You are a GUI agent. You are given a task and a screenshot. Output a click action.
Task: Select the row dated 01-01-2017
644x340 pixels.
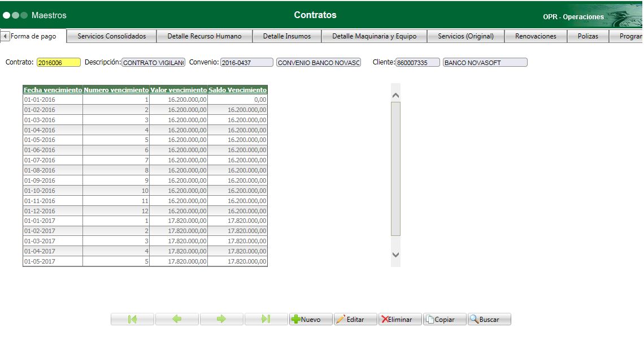[x=145, y=221]
